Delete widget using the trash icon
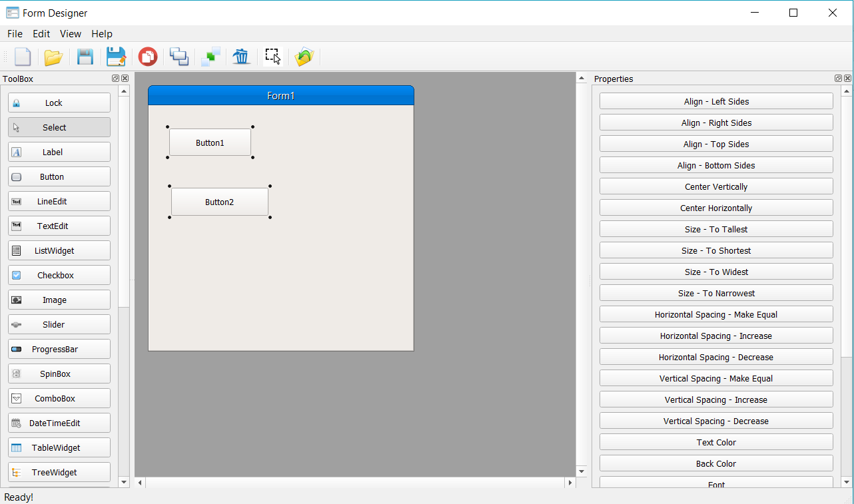The image size is (854, 504). click(240, 57)
